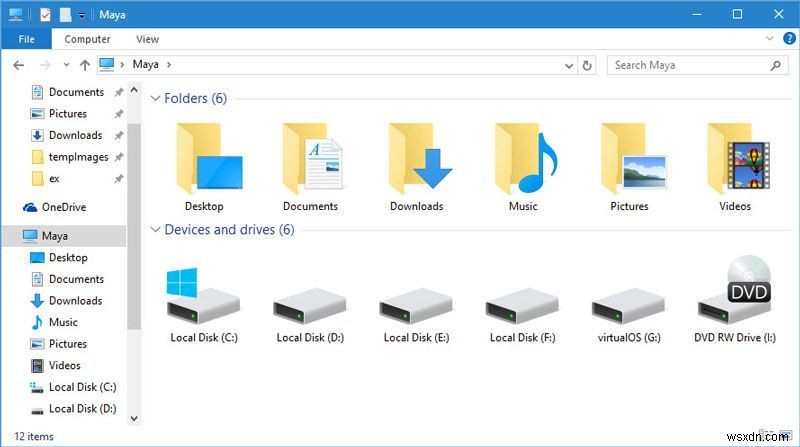
Task: Click Properties quick access toolbar icon
Action: tap(45, 14)
